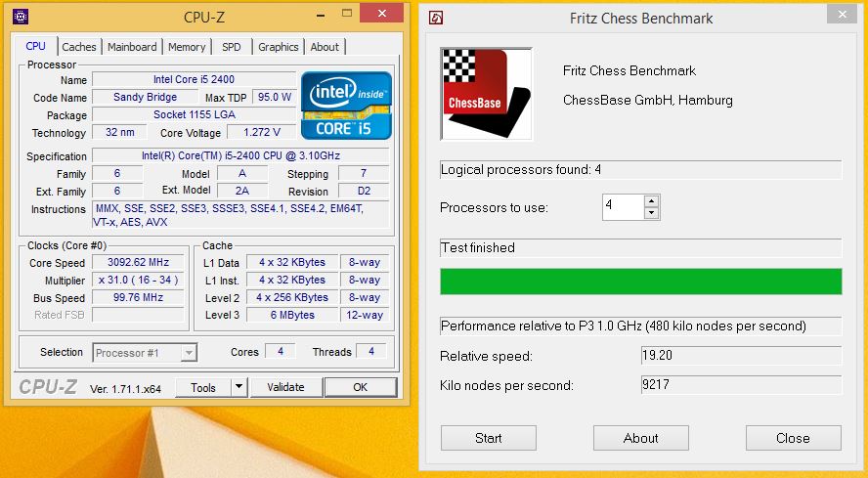The width and height of the screenshot is (868, 478).
Task: Click the Level 3 cache value 6 MBytes
Action: pos(292,315)
